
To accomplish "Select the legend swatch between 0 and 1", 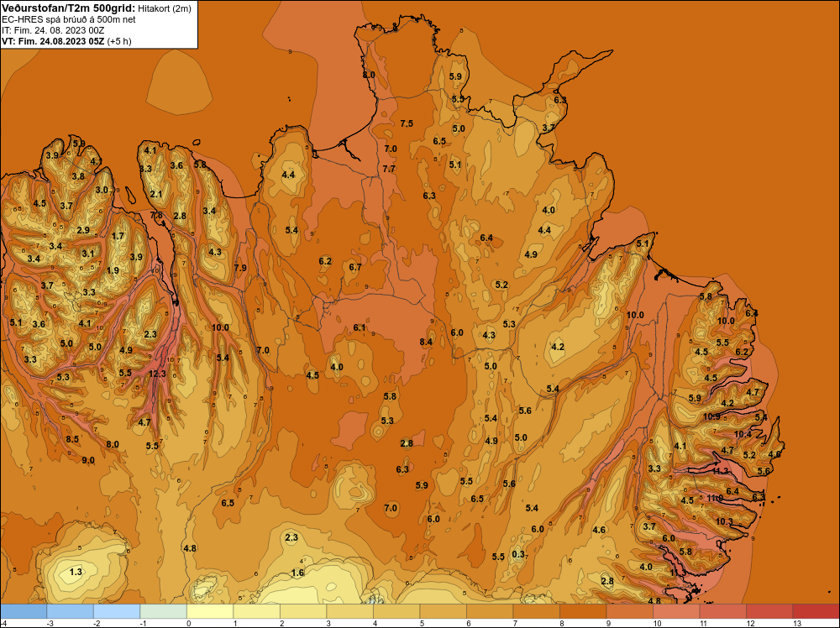I will pyautogui.click(x=210, y=611).
